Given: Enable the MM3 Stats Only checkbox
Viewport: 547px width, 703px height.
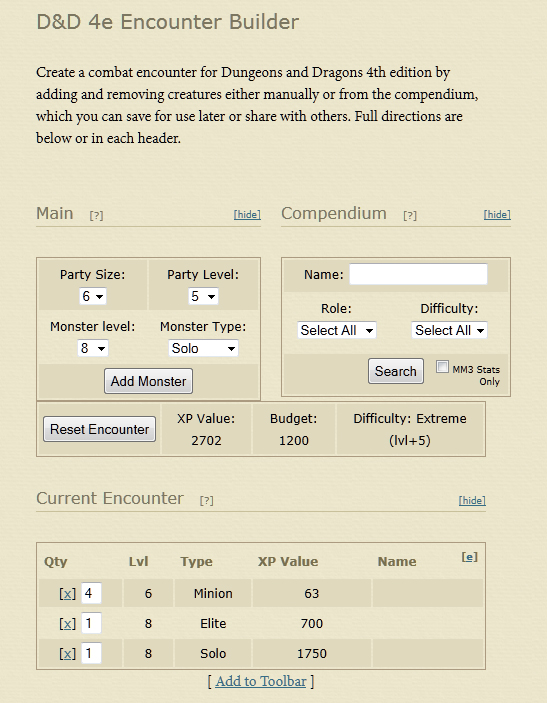Looking at the screenshot, I should [x=442, y=367].
